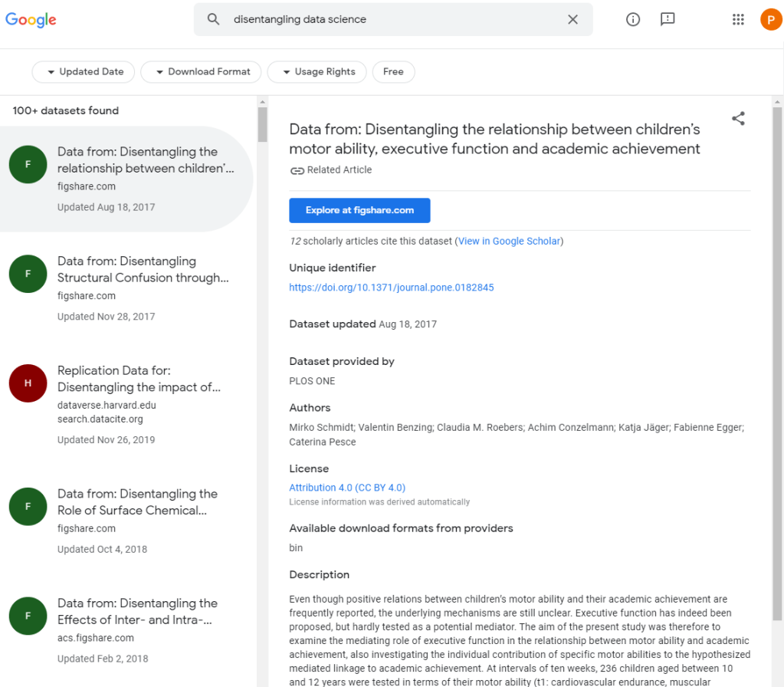Image resolution: width=784 pixels, height=687 pixels.
Task: Toggle the Free filter chip
Action: coord(393,72)
